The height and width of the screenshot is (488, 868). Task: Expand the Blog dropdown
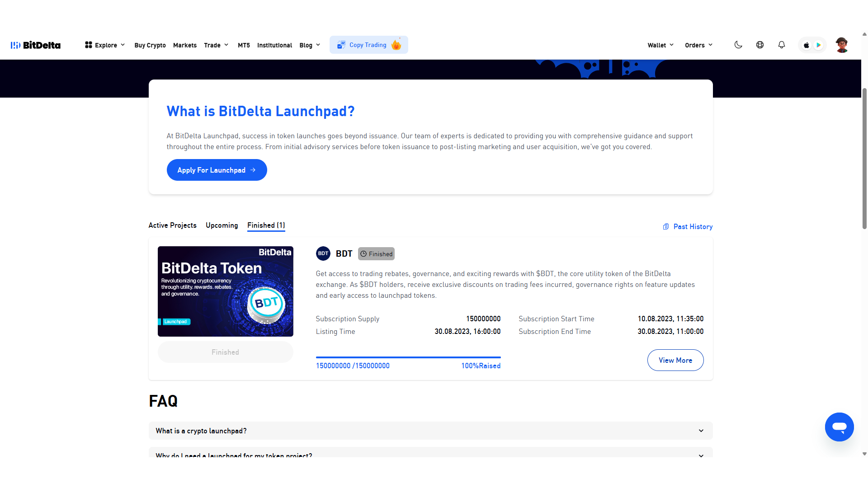tap(310, 45)
